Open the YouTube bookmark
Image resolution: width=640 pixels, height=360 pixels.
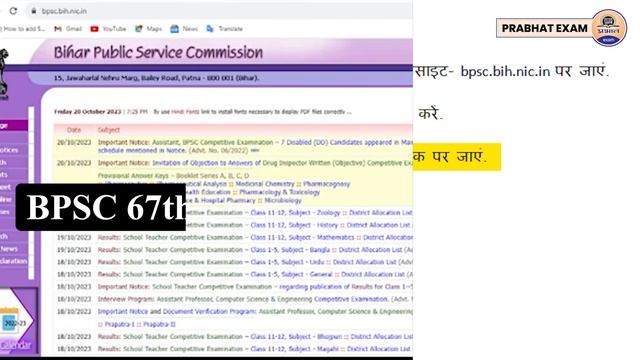(x=108, y=29)
